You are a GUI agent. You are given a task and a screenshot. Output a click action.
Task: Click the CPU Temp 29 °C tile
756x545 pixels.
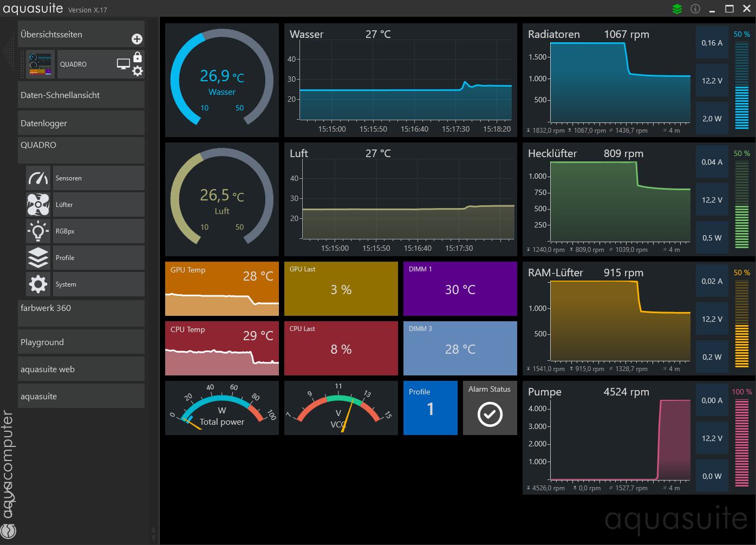tap(222, 348)
